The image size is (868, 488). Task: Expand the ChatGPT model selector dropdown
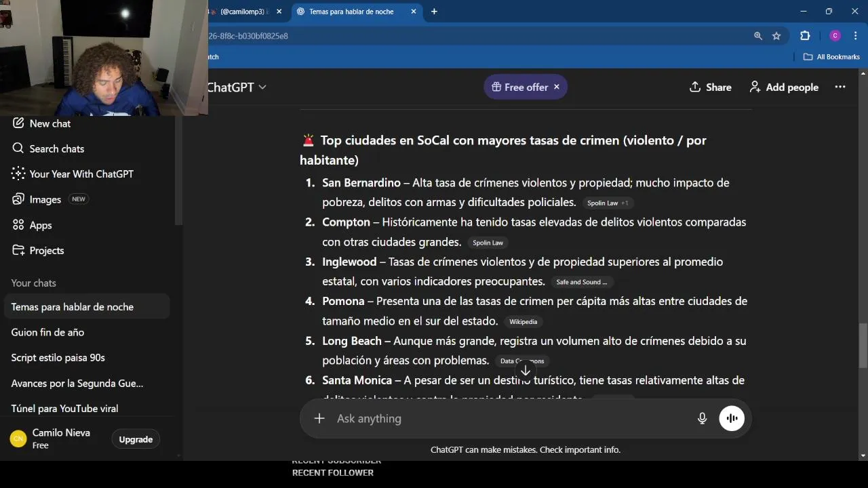click(236, 87)
